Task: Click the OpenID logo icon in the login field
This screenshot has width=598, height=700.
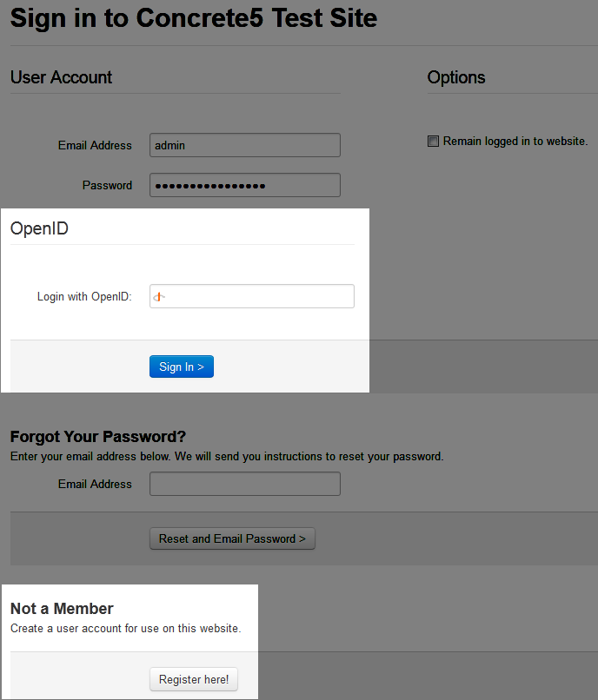Action: tap(159, 297)
